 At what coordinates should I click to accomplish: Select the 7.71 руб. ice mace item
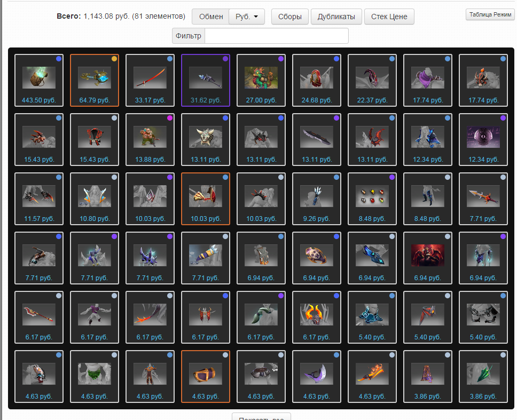(206, 258)
